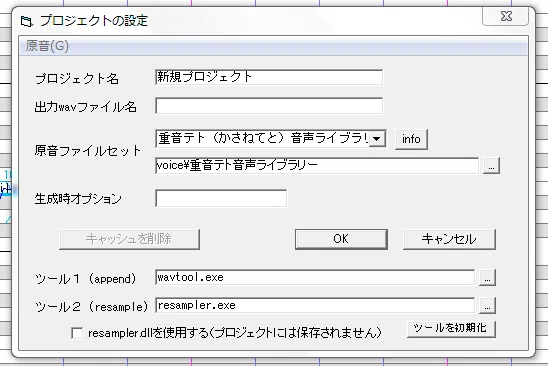
Task: Click the resampler.dllを使用する label text
Action: click(x=235, y=333)
